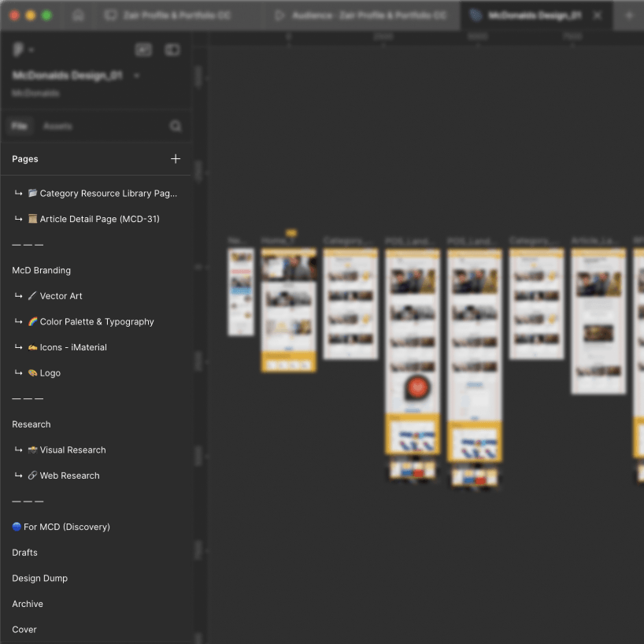Open the Design Dump page
This screenshot has width=644, height=644.
96,579
